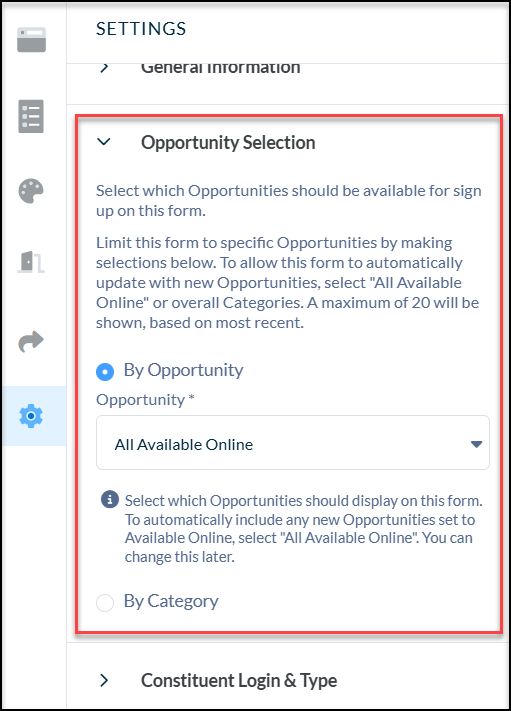Choose the By Category label option
511x711 pixels.
tap(171, 601)
